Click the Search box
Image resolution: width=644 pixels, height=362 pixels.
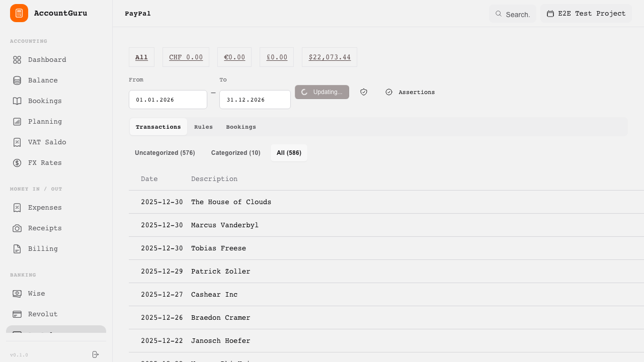point(513,14)
